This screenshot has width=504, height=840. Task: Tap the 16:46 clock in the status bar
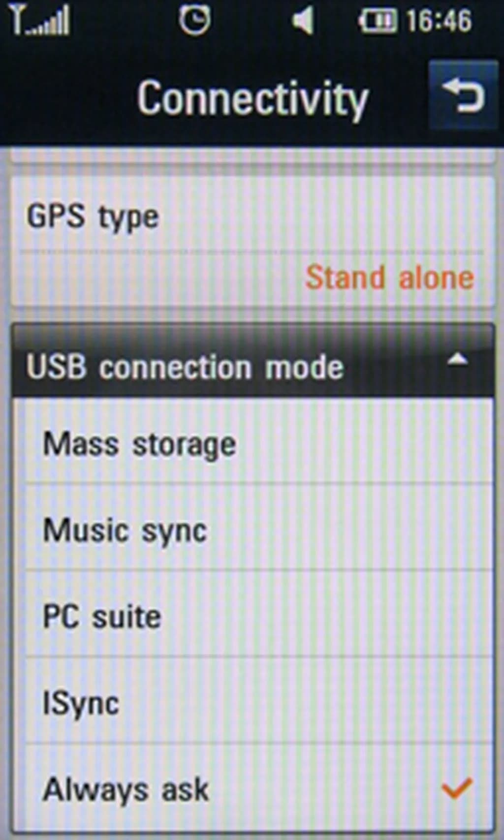439,21
